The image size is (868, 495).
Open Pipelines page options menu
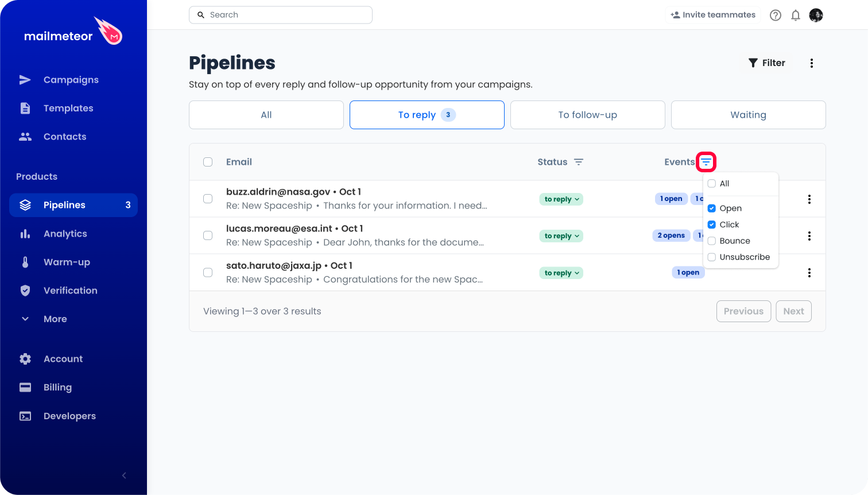(812, 63)
